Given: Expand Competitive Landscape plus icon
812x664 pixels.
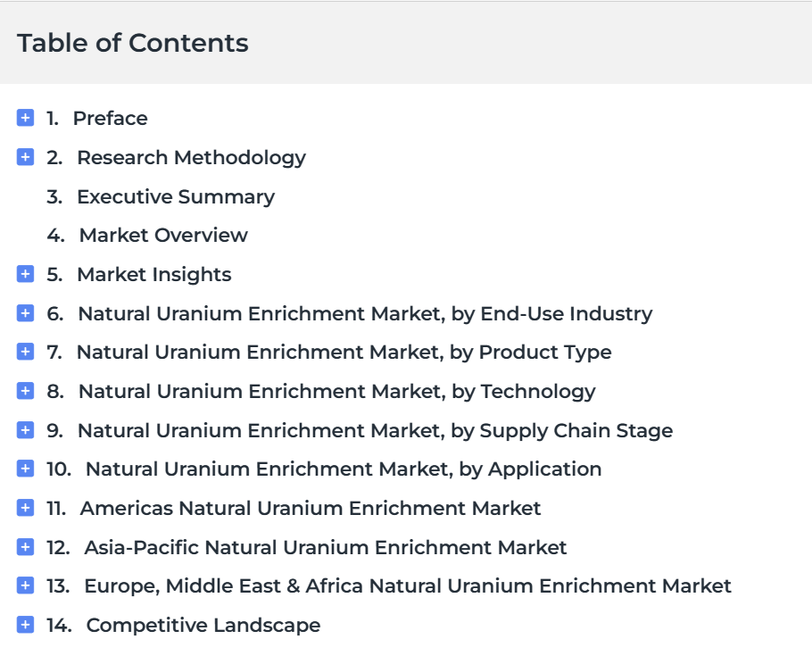Looking at the screenshot, I should 25,625.
